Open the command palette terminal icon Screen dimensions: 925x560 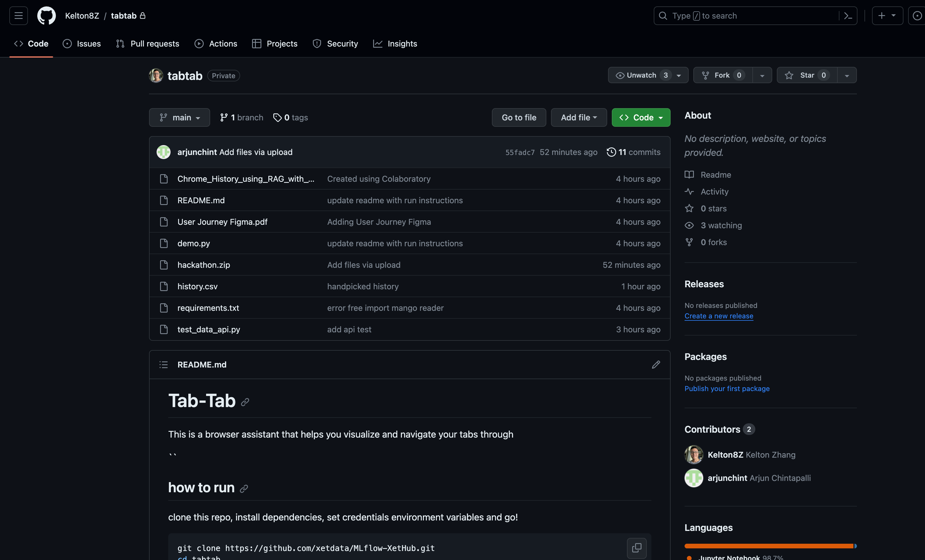coord(849,15)
